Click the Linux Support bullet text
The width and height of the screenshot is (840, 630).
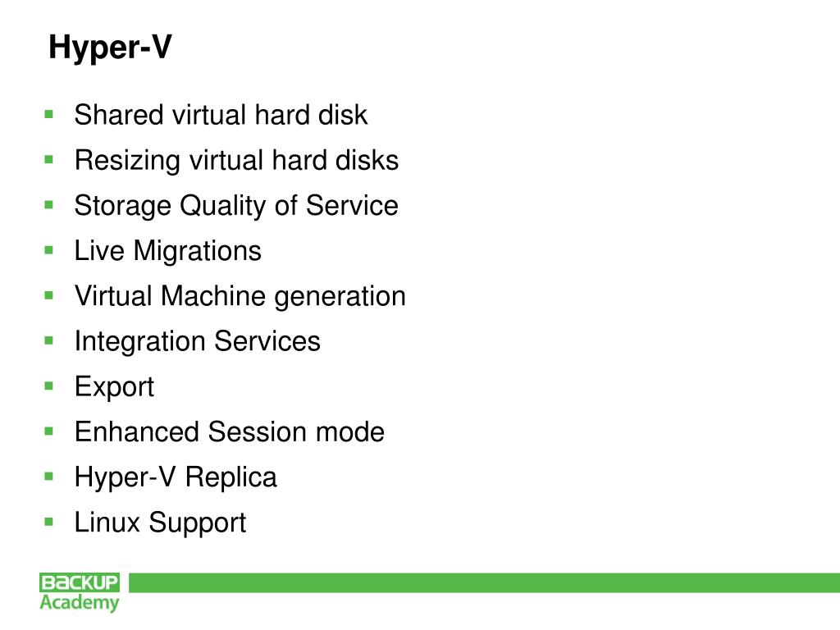pos(160,523)
